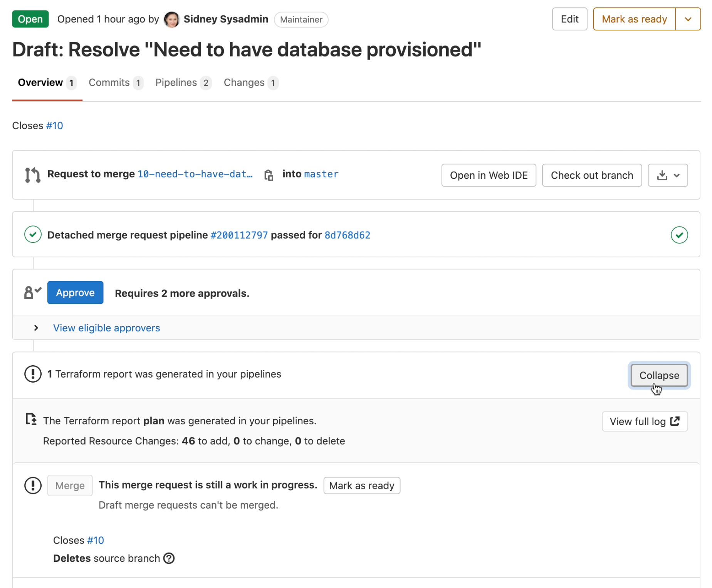Click the Open status badge
The width and height of the screenshot is (712, 588).
coord(30,19)
